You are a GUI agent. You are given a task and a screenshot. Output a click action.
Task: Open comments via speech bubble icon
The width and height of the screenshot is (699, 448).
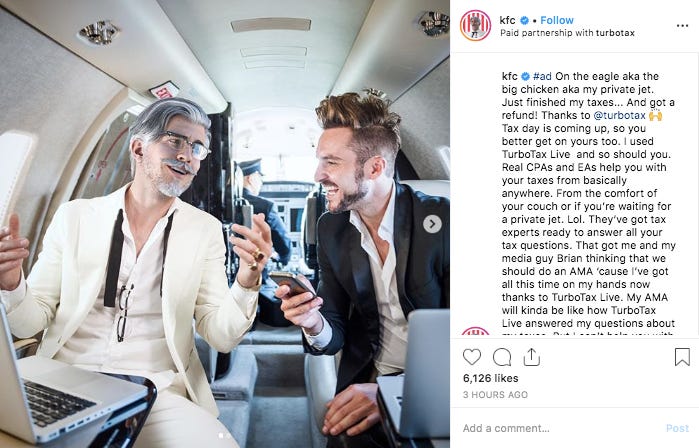point(502,357)
